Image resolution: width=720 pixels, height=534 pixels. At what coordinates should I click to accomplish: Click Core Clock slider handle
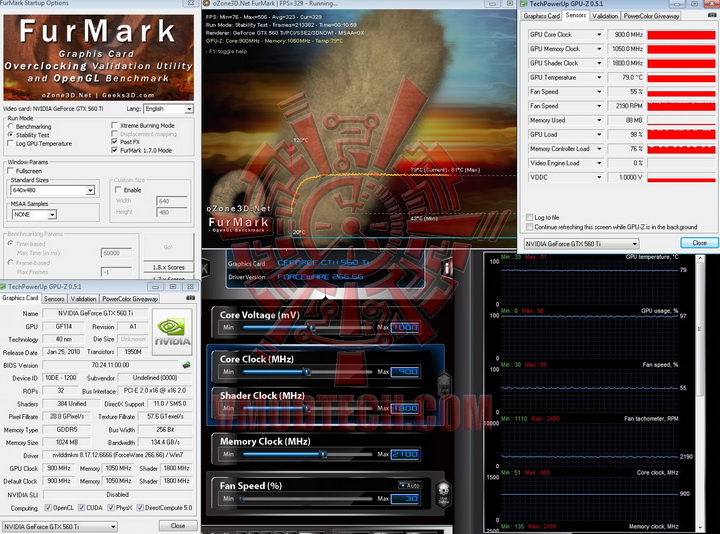(307, 372)
